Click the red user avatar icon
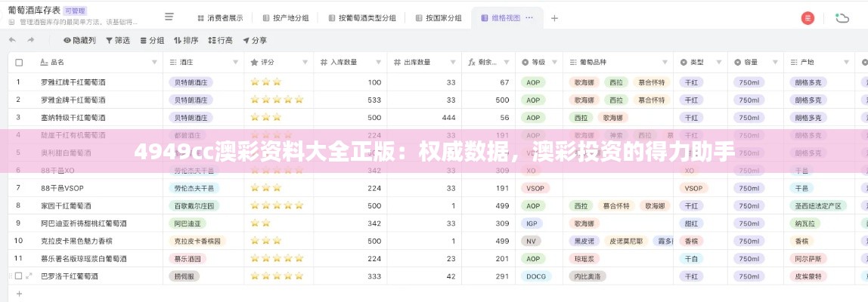This screenshot has width=868, height=302. (808, 17)
